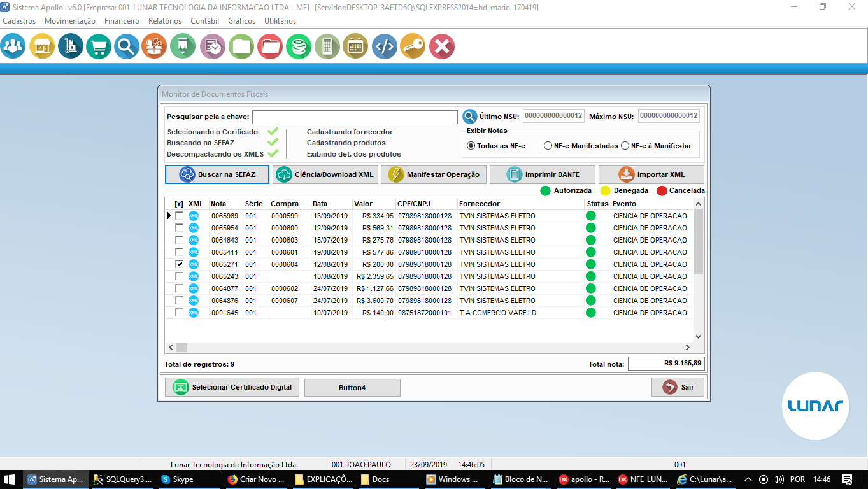Click the Button4 button
The image size is (868, 489).
click(x=352, y=388)
